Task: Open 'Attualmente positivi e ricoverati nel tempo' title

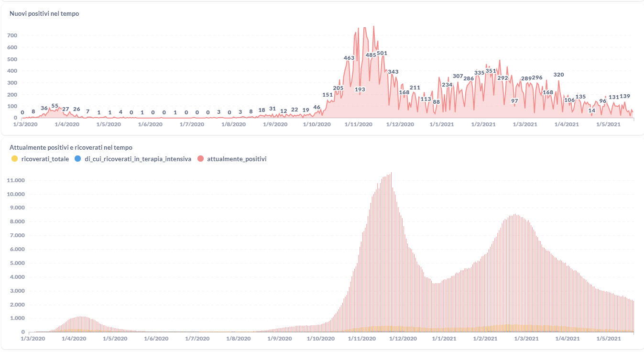Action: click(x=71, y=148)
